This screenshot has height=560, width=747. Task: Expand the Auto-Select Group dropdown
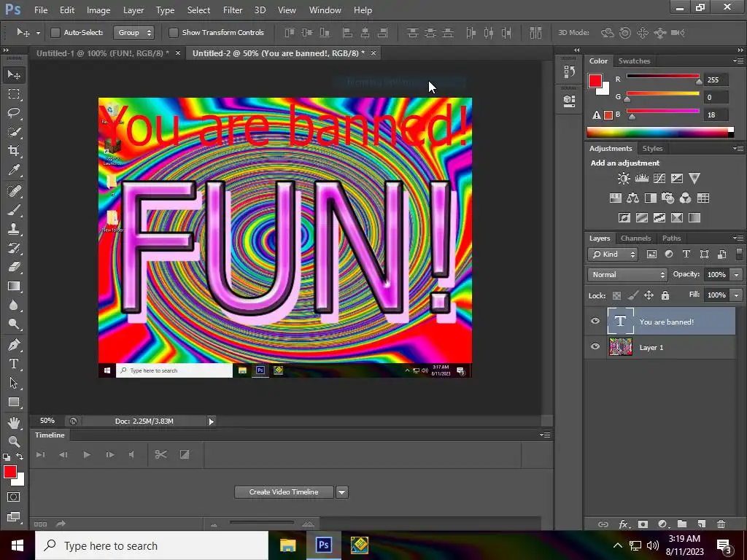pos(134,33)
